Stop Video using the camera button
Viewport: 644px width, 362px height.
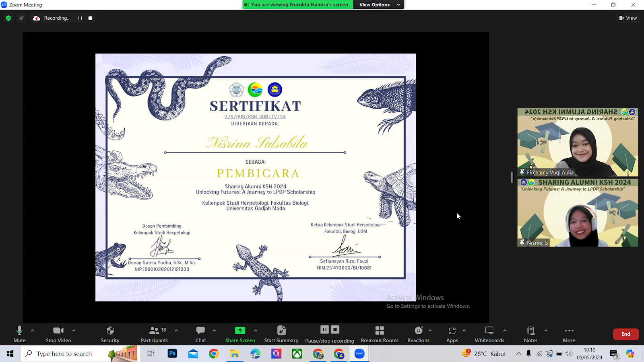point(58,334)
